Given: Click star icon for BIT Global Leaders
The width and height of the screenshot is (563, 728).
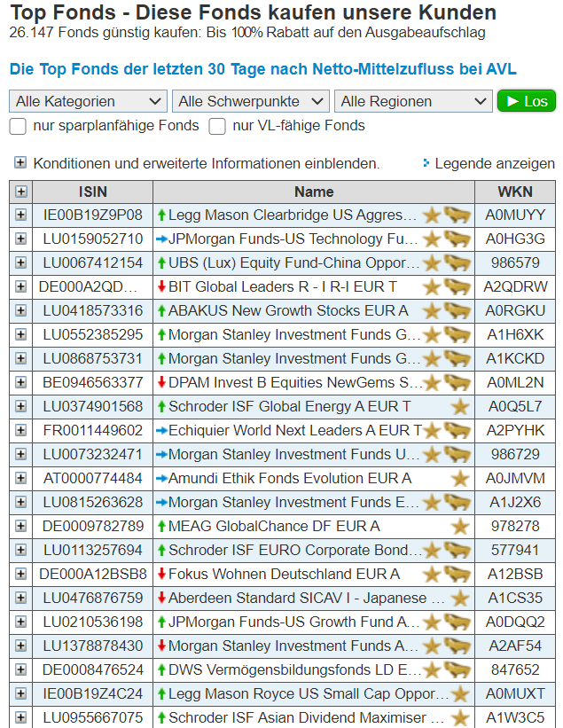Looking at the screenshot, I should [x=431, y=287].
